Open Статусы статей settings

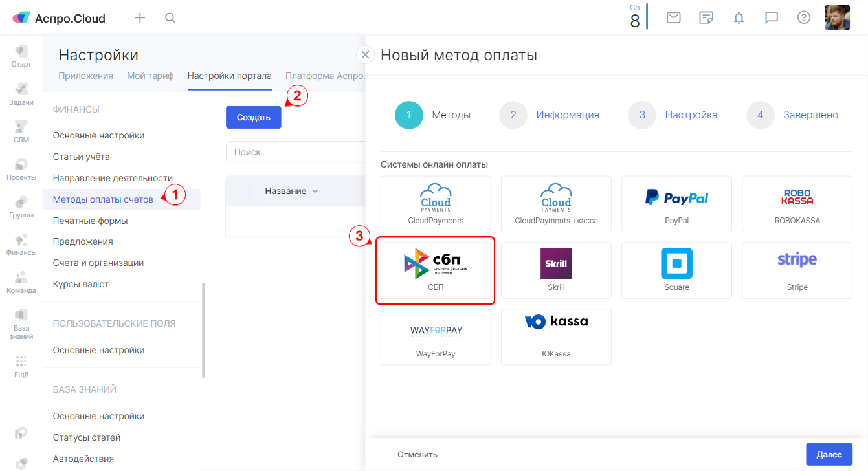click(x=87, y=437)
